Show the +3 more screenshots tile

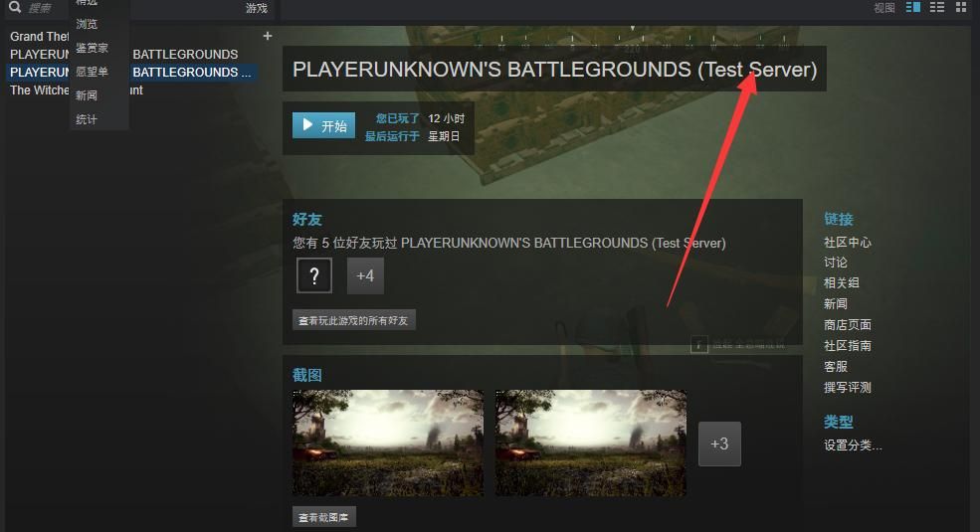click(719, 443)
